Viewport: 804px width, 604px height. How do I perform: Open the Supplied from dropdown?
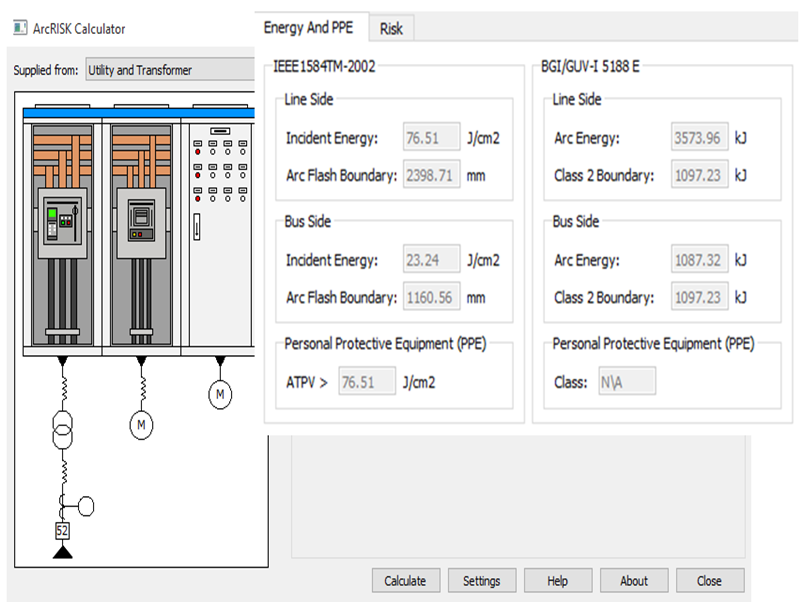(170, 70)
